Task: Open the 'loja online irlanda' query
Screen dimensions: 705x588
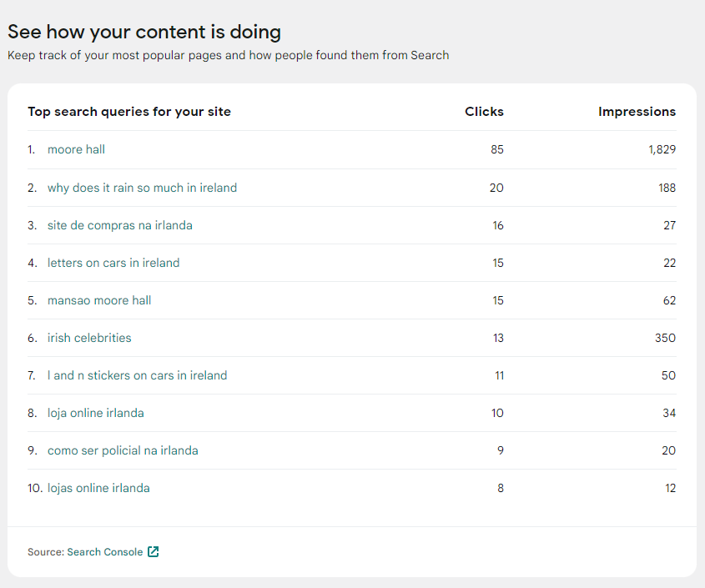Action: click(96, 413)
